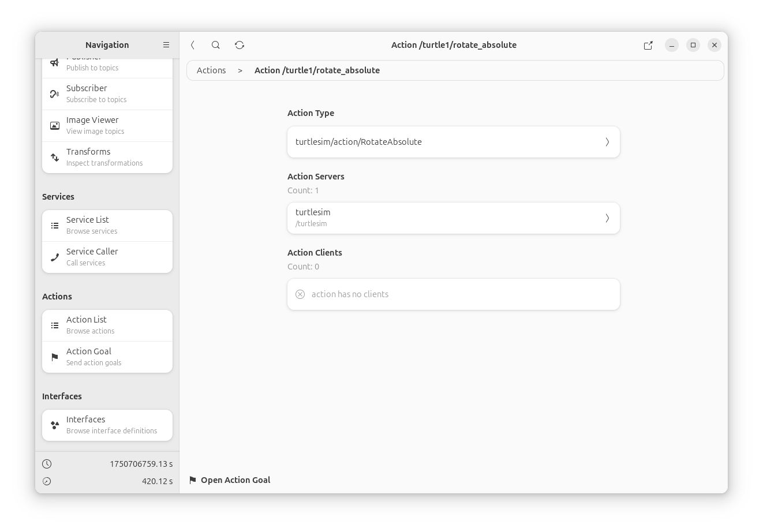Close the window

(x=715, y=45)
